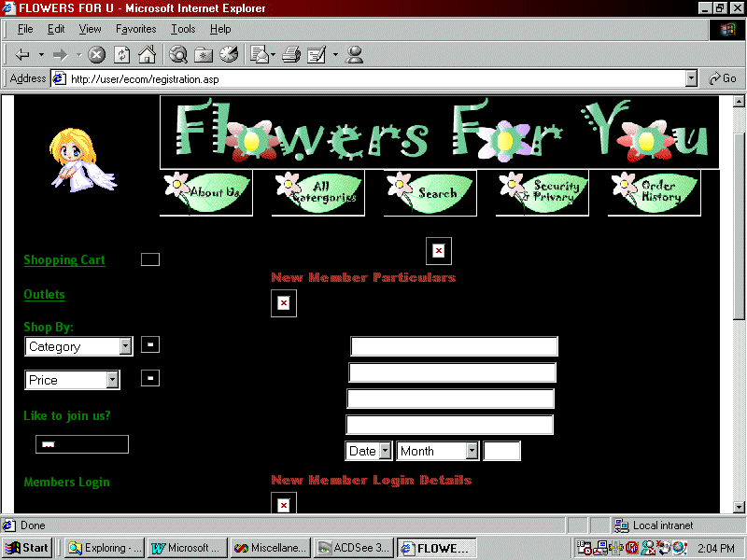
Task: Click the first New Member text field
Action: point(452,346)
